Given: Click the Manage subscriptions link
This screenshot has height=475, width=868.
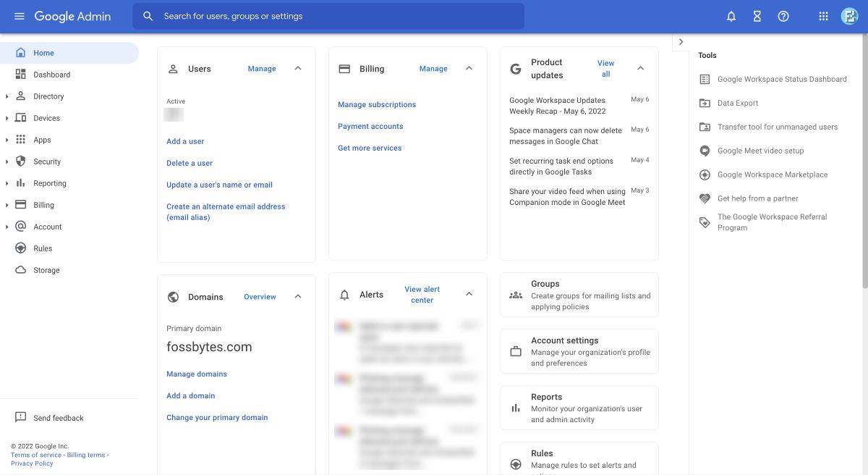Looking at the screenshot, I should click(376, 104).
